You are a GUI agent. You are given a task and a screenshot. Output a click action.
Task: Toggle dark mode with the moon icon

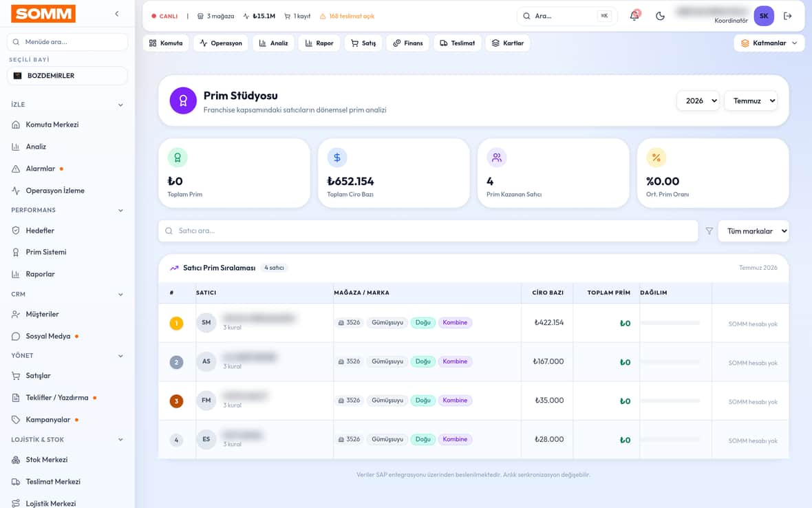(x=660, y=16)
